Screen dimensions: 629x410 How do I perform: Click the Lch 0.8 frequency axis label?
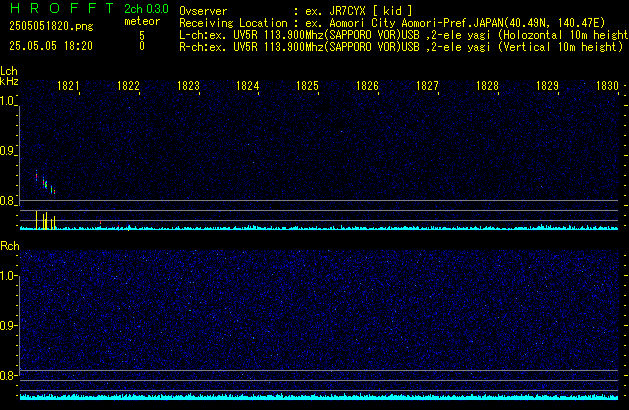pyautogui.click(x=8, y=201)
